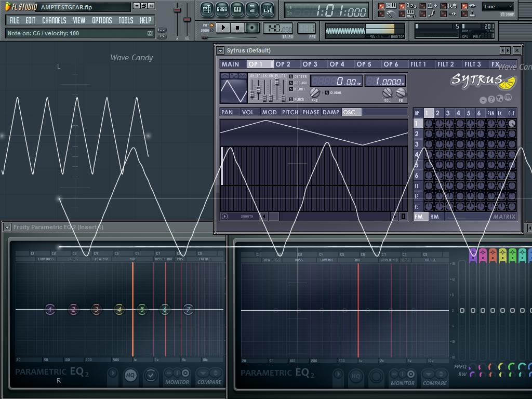Open the CHANNELS menu

tap(54, 20)
